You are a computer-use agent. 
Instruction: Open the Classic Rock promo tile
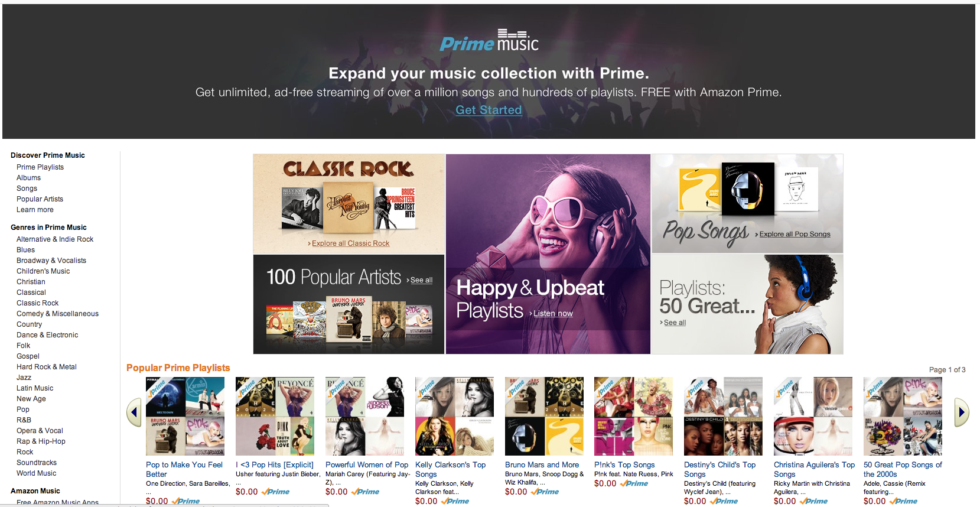tap(349, 204)
